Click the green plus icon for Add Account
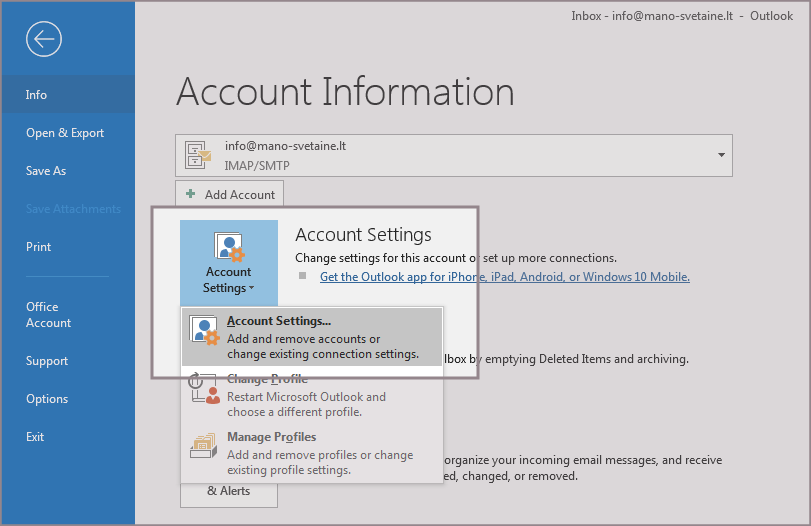The width and height of the screenshot is (811, 526). [x=191, y=195]
